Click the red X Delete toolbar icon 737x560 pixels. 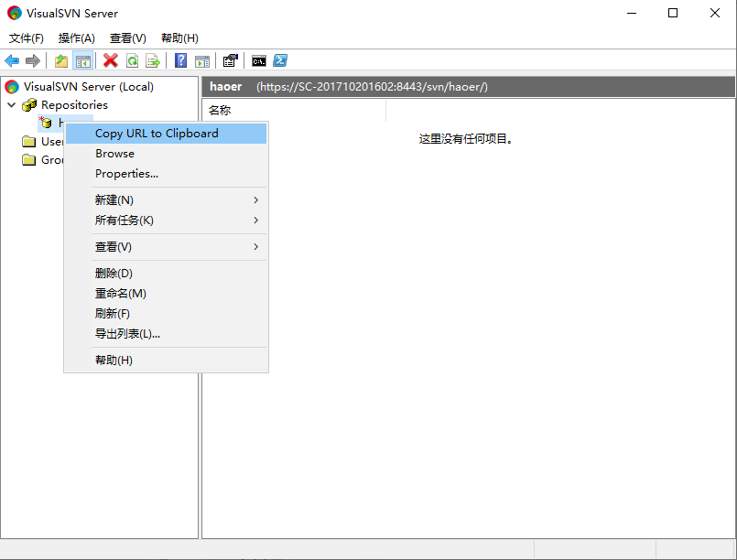coord(111,60)
